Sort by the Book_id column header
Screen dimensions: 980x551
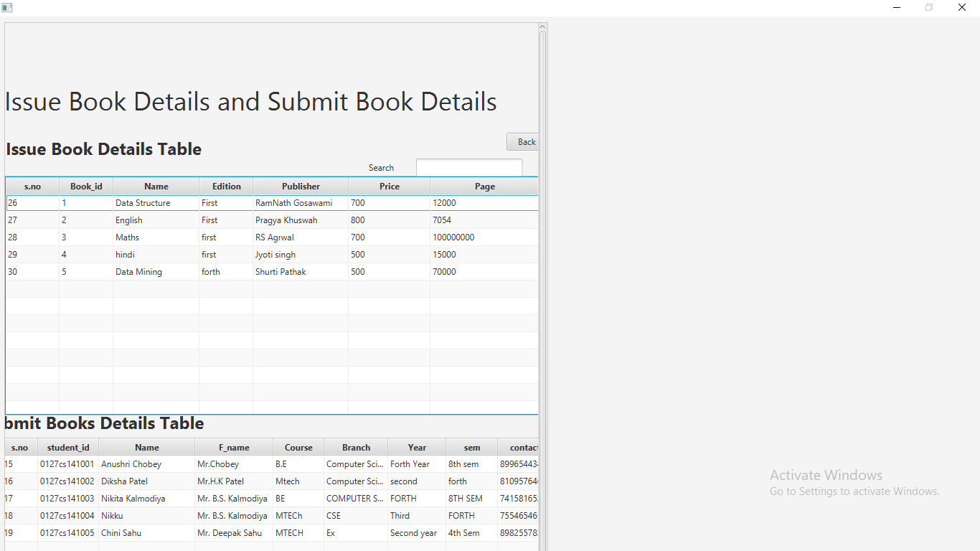[x=86, y=186]
